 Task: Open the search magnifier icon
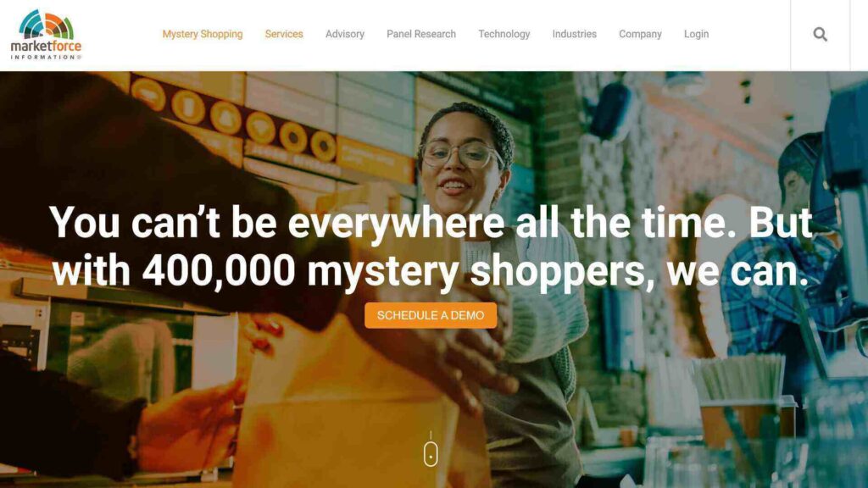[x=820, y=34]
